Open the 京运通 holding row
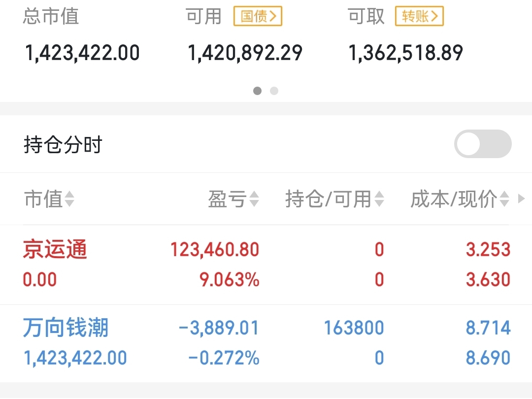 pos(266,265)
